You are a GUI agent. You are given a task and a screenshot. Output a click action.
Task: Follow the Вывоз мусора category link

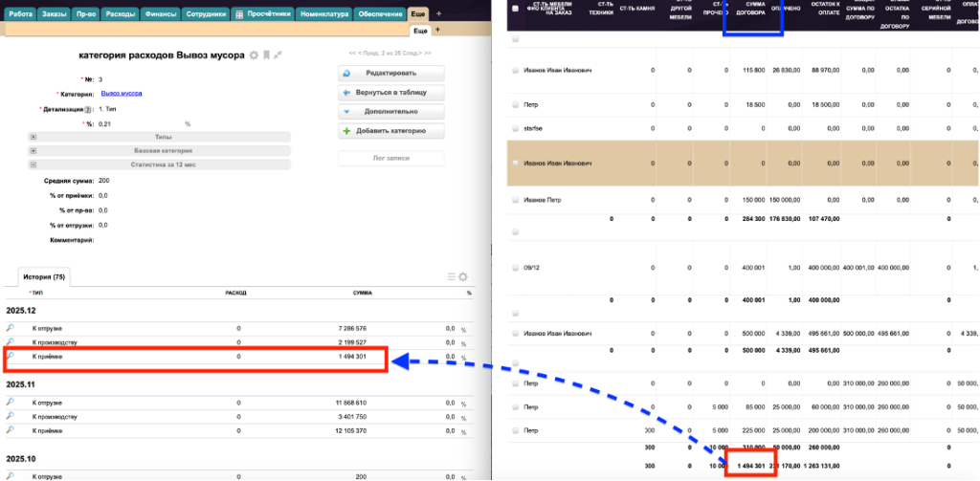click(x=122, y=94)
